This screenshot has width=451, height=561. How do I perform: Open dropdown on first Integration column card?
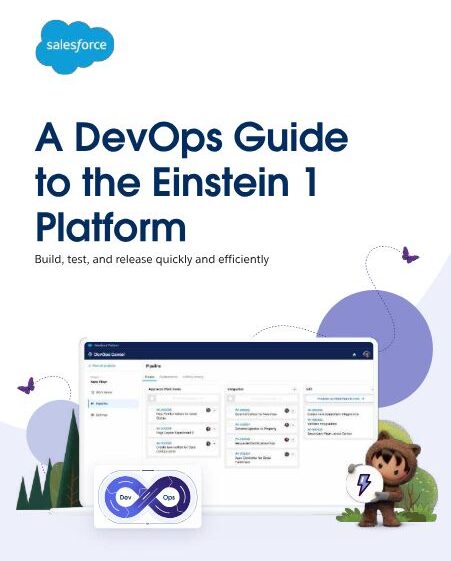tap(293, 411)
